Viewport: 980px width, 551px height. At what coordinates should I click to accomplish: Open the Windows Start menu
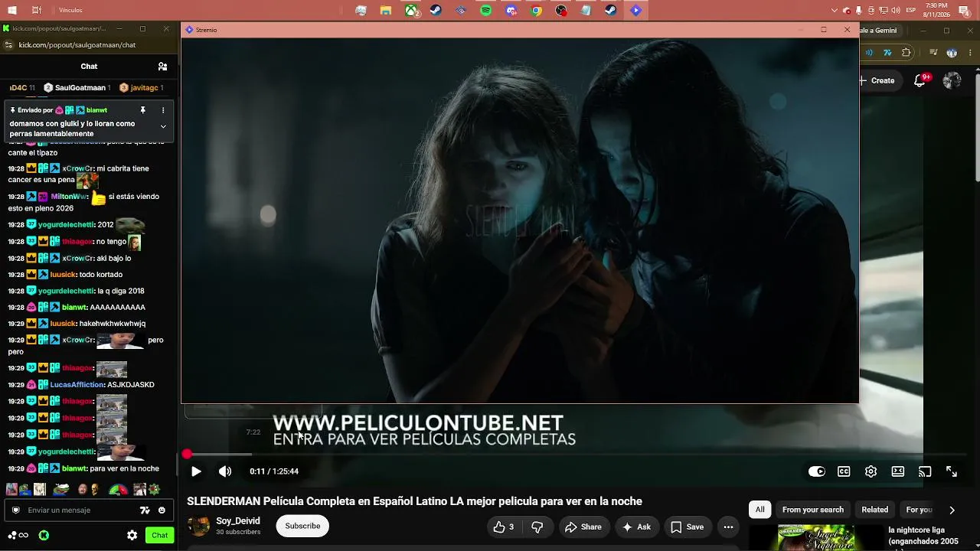click(x=12, y=11)
